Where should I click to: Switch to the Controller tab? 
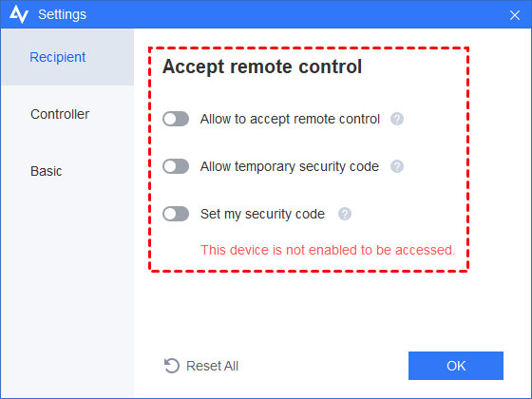[x=67, y=114]
